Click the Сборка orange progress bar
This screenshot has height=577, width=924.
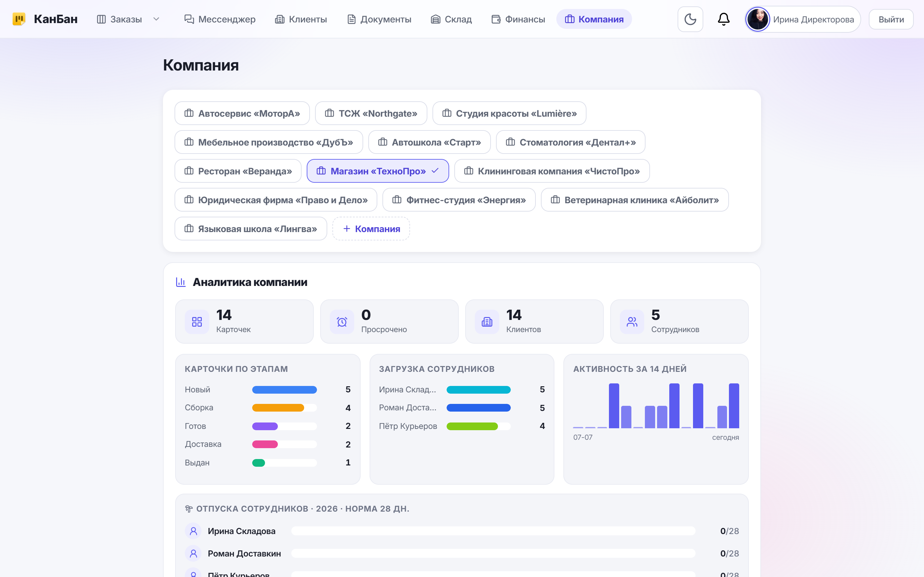285,407
